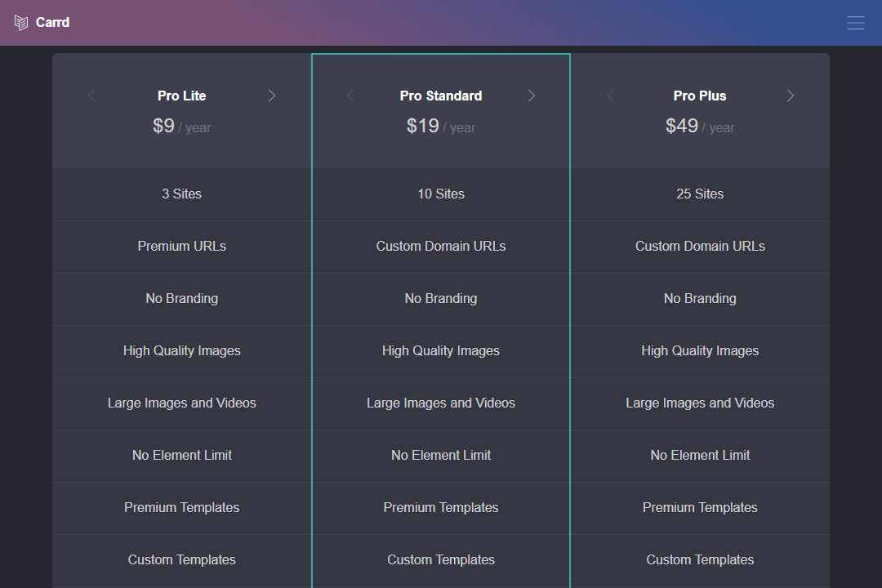This screenshot has height=588, width=882.
Task: Click next arrow beside Pro Standard
Action: click(x=532, y=96)
